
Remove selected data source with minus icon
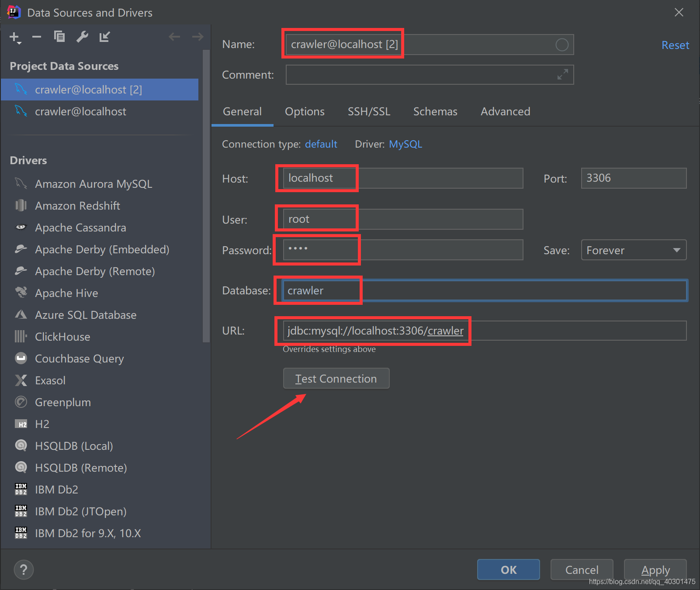coord(37,37)
